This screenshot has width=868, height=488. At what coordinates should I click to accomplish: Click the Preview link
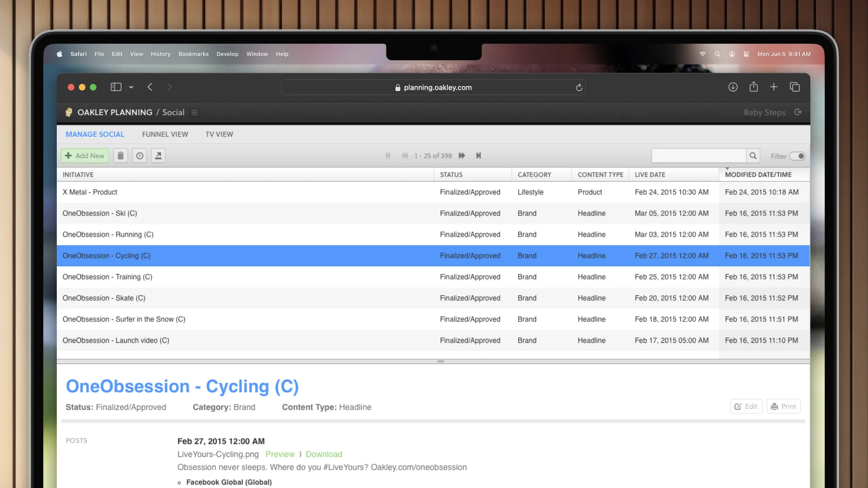click(280, 454)
